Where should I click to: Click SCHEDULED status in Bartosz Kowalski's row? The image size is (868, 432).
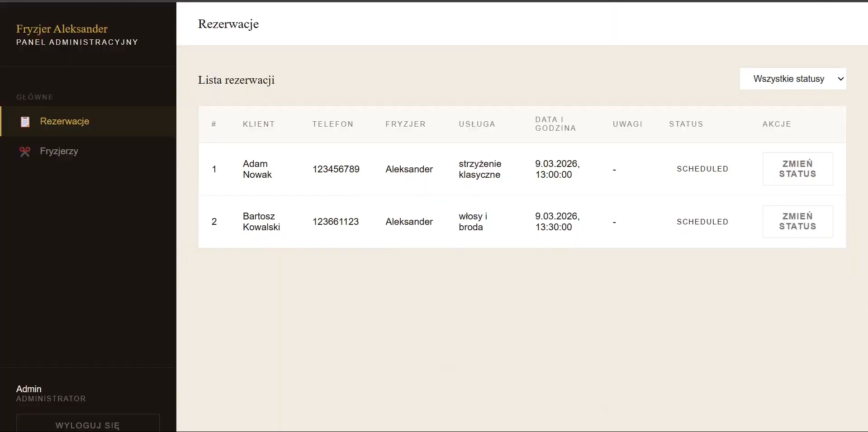pos(702,222)
